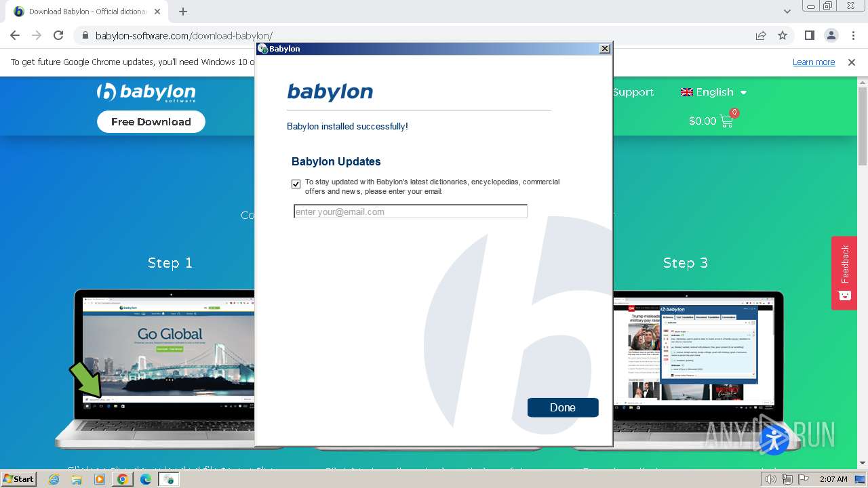This screenshot has height=488, width=868.
Task: Click the address bar URL
Action: (x=184, y=36)
